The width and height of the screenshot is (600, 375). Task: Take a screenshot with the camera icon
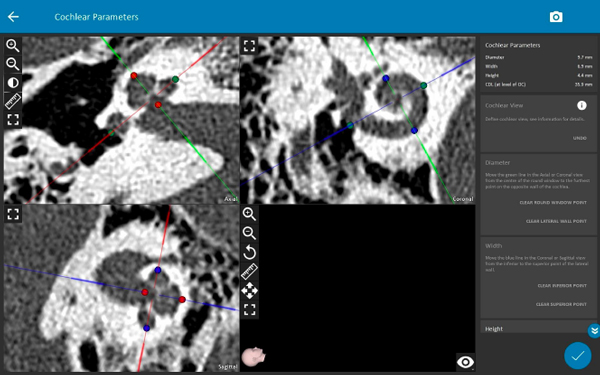556,17
